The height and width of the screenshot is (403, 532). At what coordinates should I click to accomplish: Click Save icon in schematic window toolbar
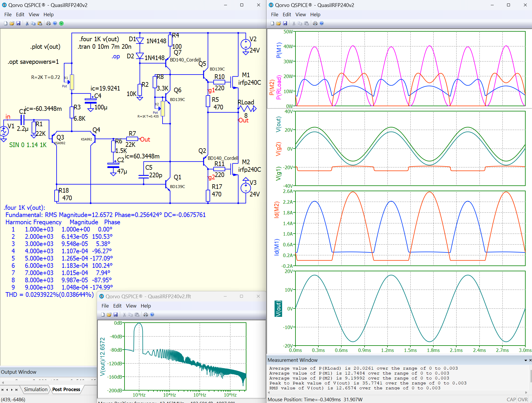(x=18, y=24)
